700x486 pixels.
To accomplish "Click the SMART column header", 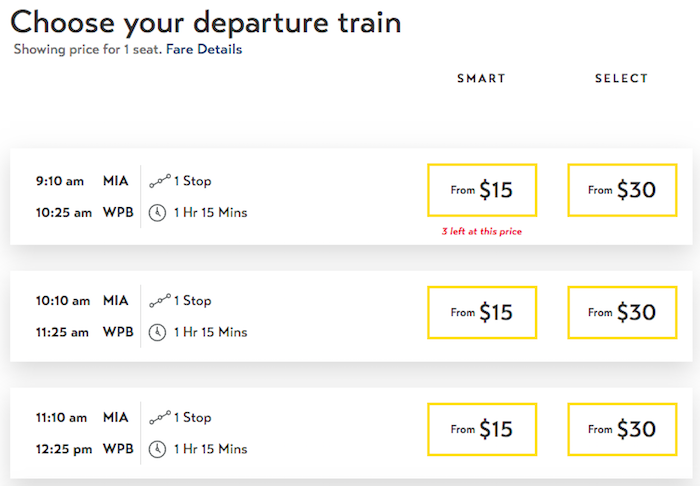I will (481, 79).
